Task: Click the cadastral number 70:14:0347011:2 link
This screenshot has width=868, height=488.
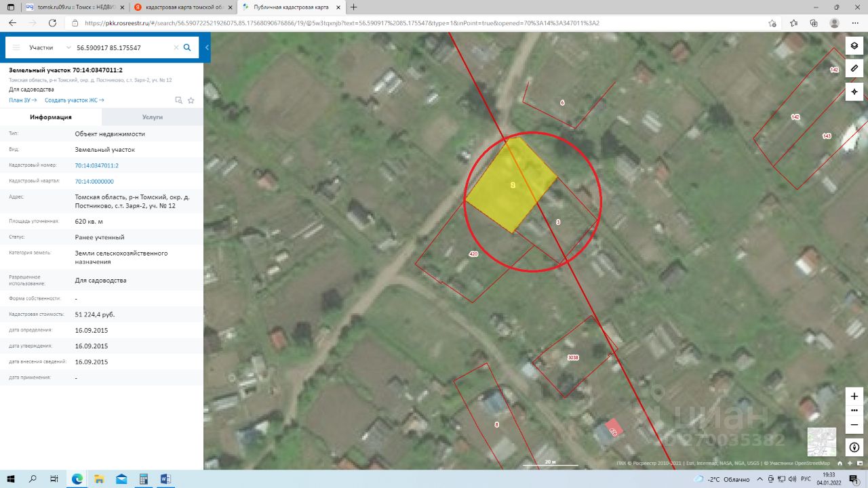Action: (x=96, y=165)
